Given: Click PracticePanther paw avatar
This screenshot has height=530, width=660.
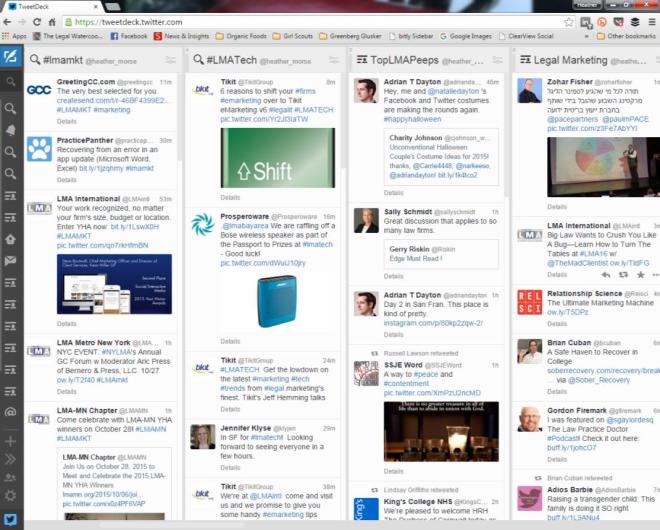Looking at the screenshot, I should tap(40, 149).
